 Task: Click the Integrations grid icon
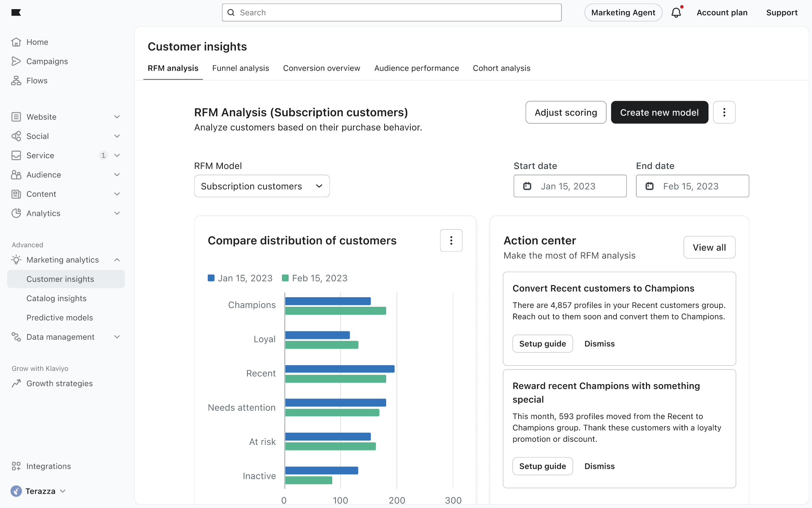[16, 466]
